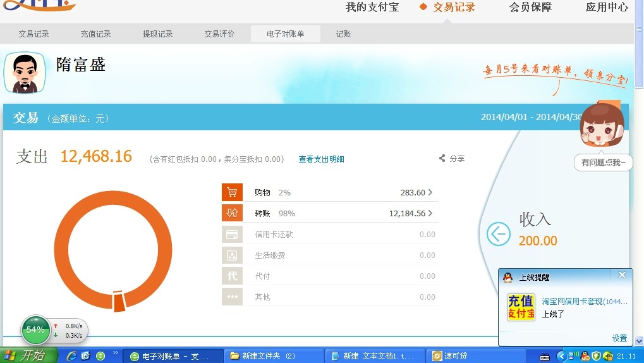This screenshot has height=363, width=644.
Task: Click the 信用卡还款 credit card icon
Action: coord(232,235)
